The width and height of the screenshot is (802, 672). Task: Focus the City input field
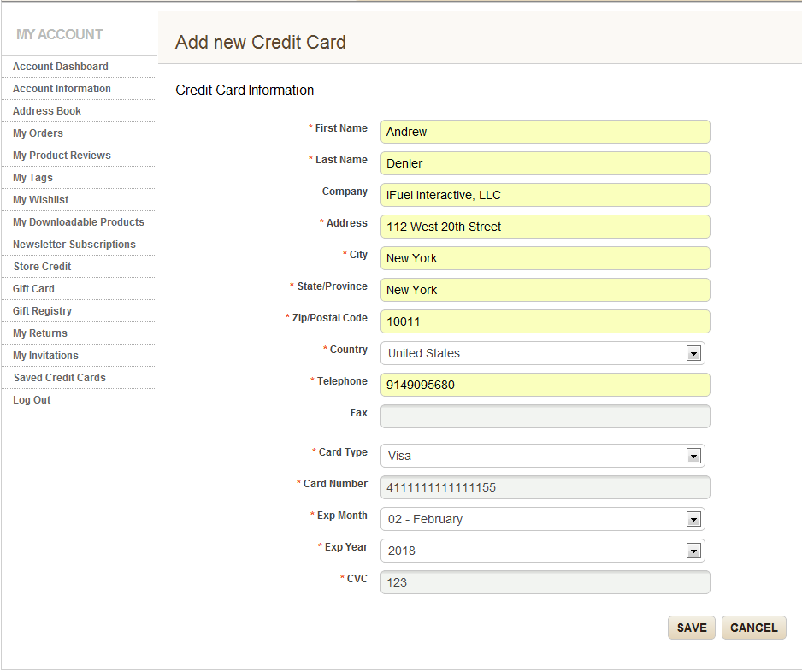coord(545,259)
